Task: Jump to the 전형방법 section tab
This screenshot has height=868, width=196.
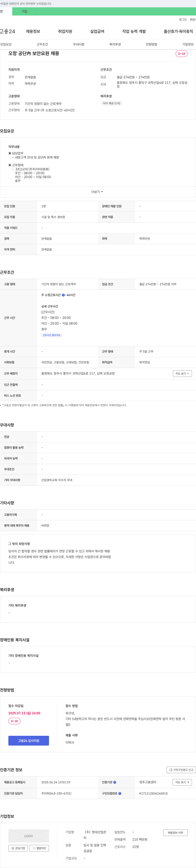Action: (x=151, y=44)
